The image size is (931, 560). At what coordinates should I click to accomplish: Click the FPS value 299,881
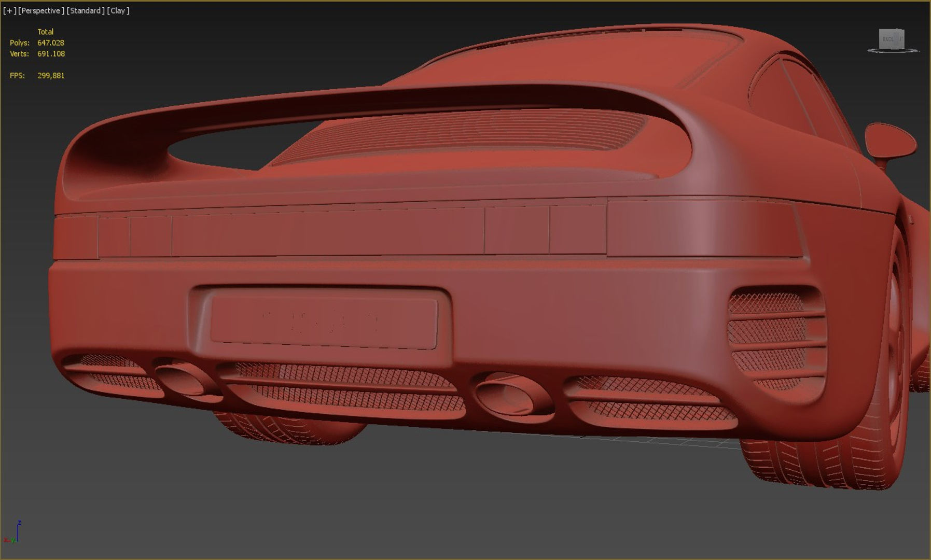coord(51,75)
